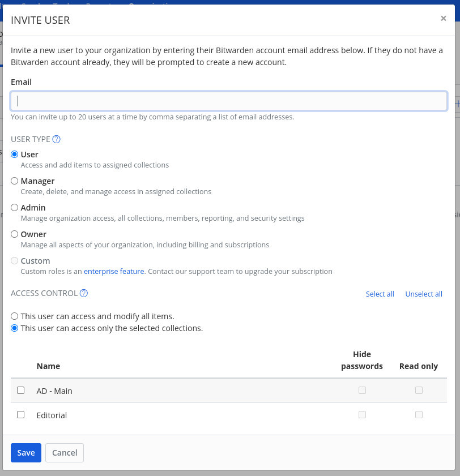Select access only selected collections option
This screenshot has width=460, height=476.
point(15,328)
